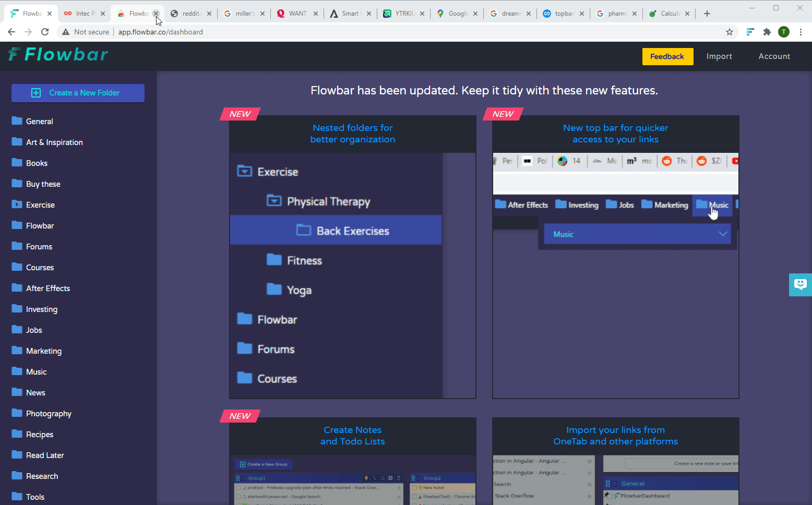Click Import your links from OneTab heading
The height and width of the screenshot is (505, 812).
(616, 436)
